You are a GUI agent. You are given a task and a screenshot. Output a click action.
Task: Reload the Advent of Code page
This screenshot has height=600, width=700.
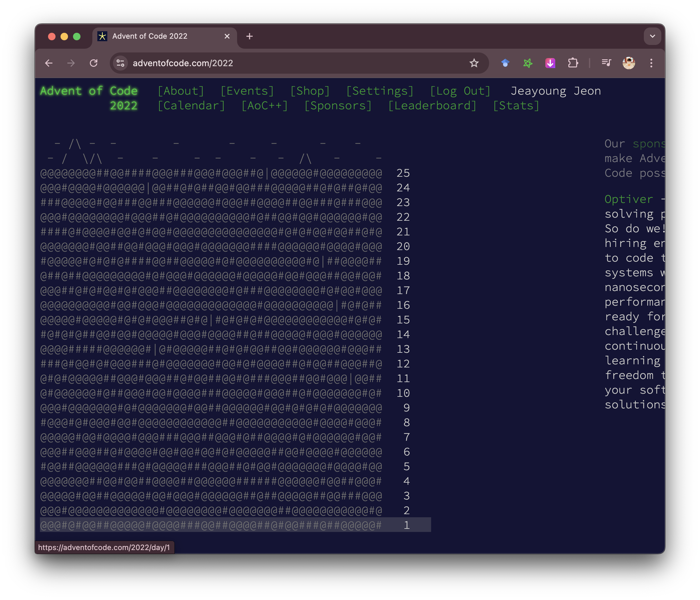click(x=94, y=63)
